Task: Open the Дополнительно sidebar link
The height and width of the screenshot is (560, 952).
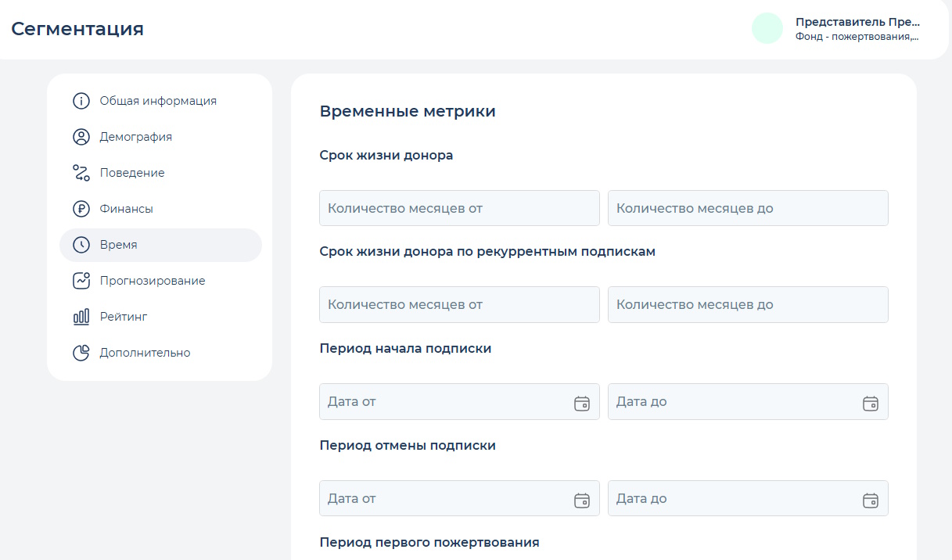Action: click(x=145, y=352)
